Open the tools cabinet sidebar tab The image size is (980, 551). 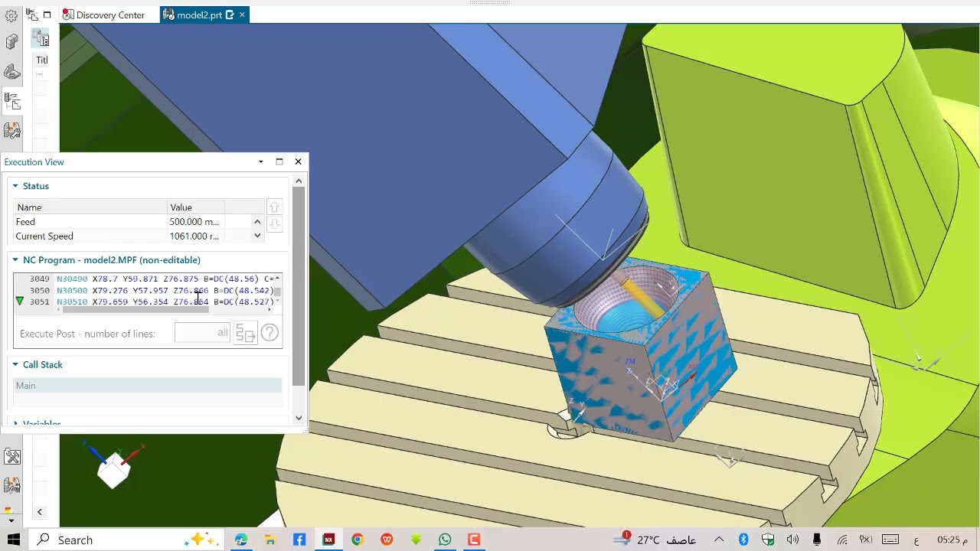click(x=11, y=457)
